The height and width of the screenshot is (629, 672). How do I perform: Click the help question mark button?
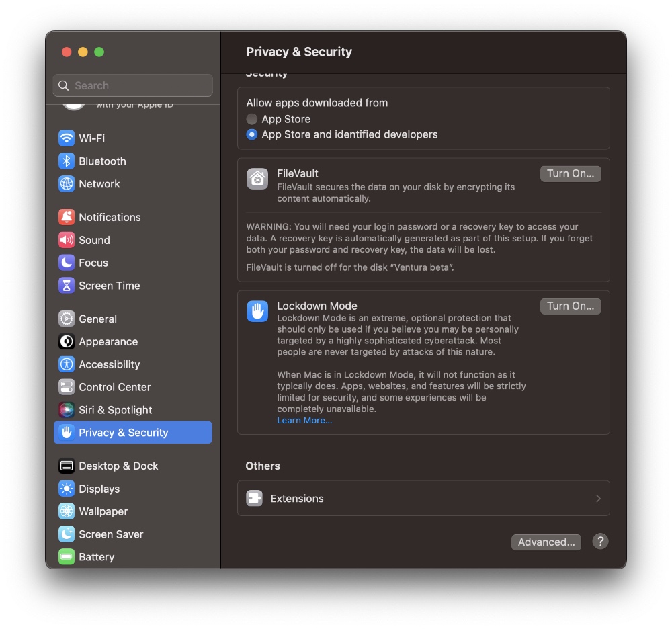click(600, 542)
